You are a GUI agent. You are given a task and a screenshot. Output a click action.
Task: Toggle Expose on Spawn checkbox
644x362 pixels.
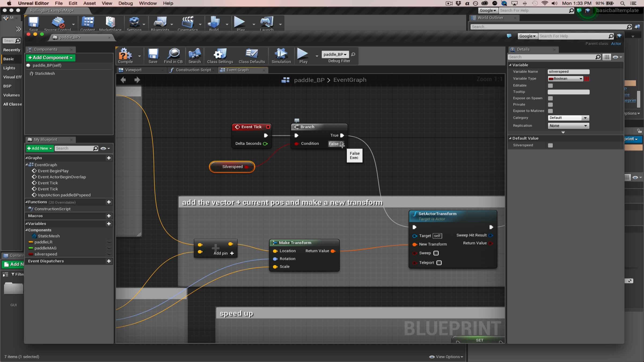coord(550,98)
